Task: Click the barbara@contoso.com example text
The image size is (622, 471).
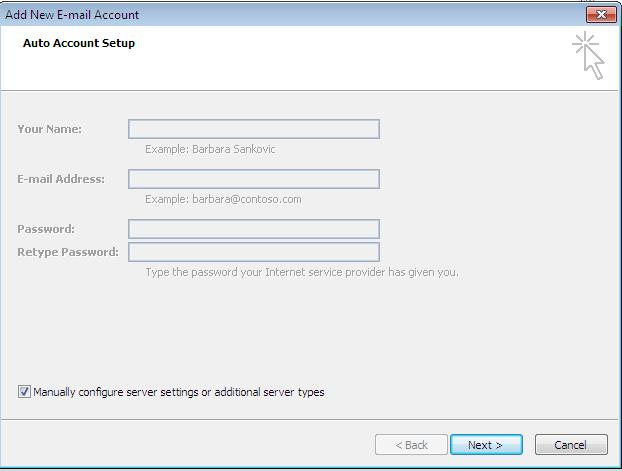Action: click(x=247, y=199)
